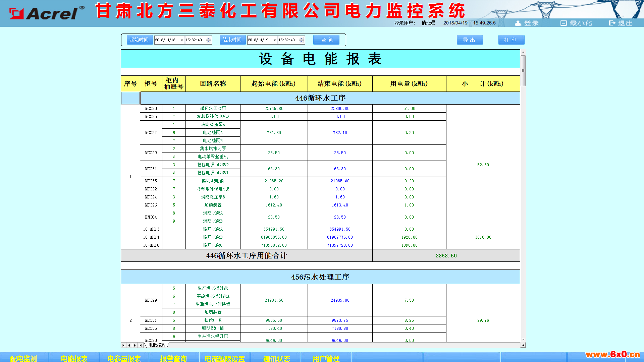The image size is (644, 362).
Task: Open end date dropdown calendar
Action: pyautogui.click(x=275, y=40)
